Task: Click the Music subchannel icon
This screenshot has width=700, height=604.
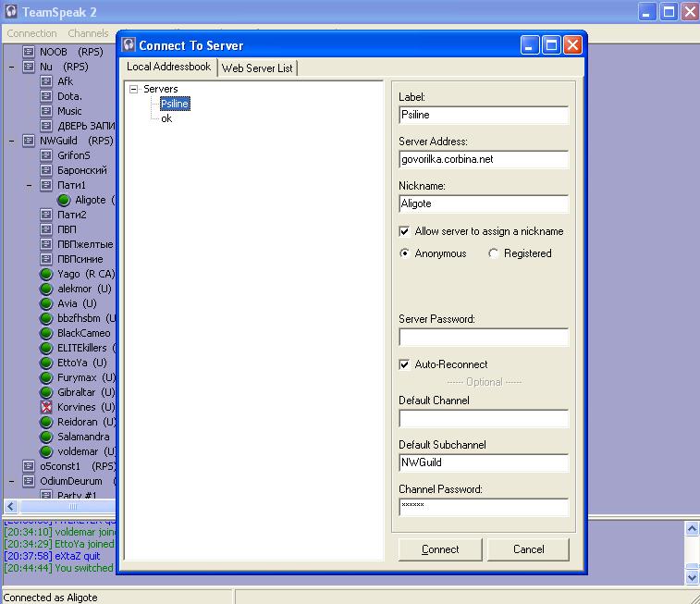Action: coord(46,111)
